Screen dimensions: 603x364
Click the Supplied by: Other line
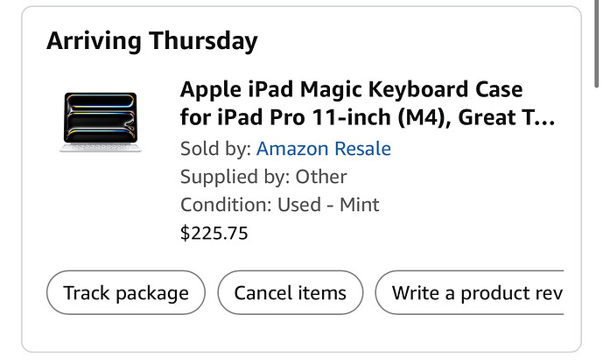click(x=263, y=177)
